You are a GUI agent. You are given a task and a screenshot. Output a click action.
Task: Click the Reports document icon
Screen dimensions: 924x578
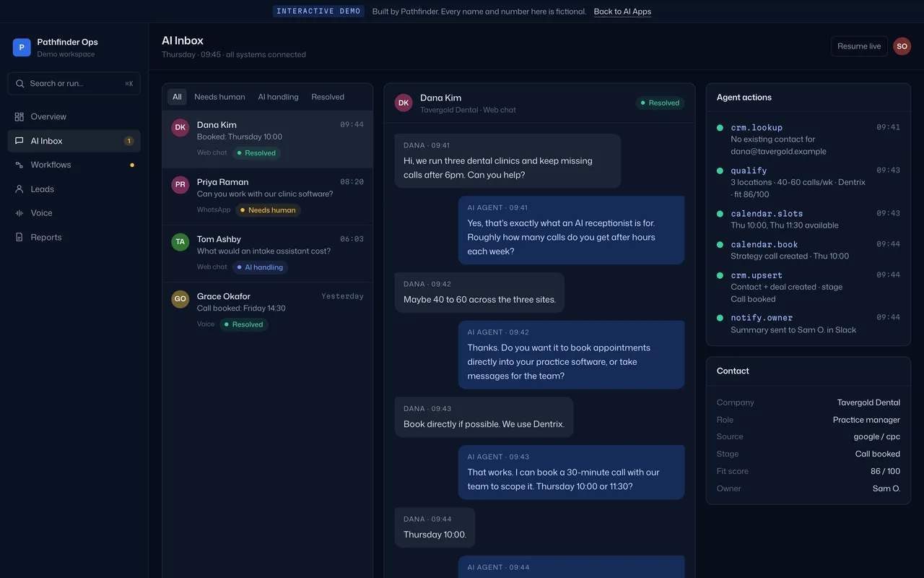(x=19, y=237)
